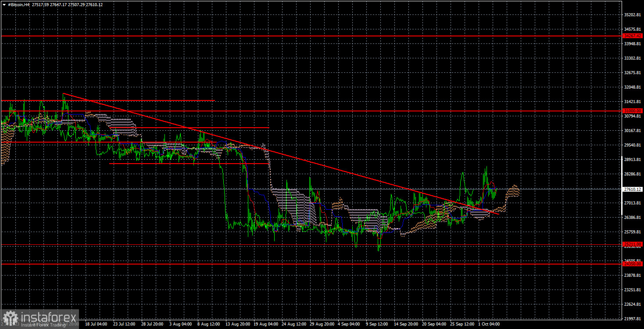This screenshot has width=644, height=329.
Task: Click the 28 Jul 20:00 time label
Action: (152, 324)
